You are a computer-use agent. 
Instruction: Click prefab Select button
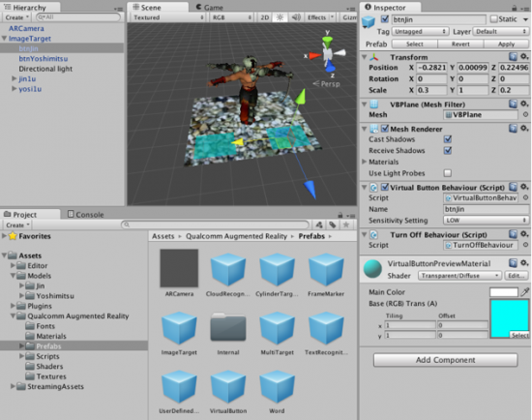point(415,44)
